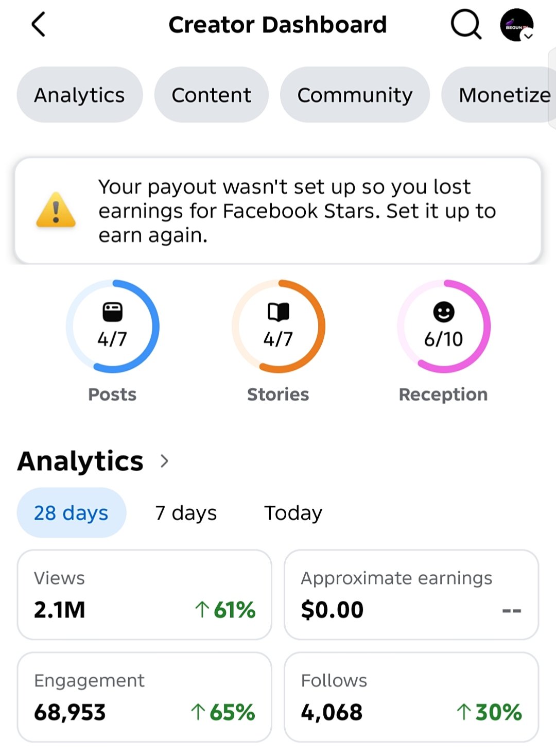The height and width of the screenshot is (756, 556).
Task: Tap the yellow warning triangle icon
Action: pos(56,211)
